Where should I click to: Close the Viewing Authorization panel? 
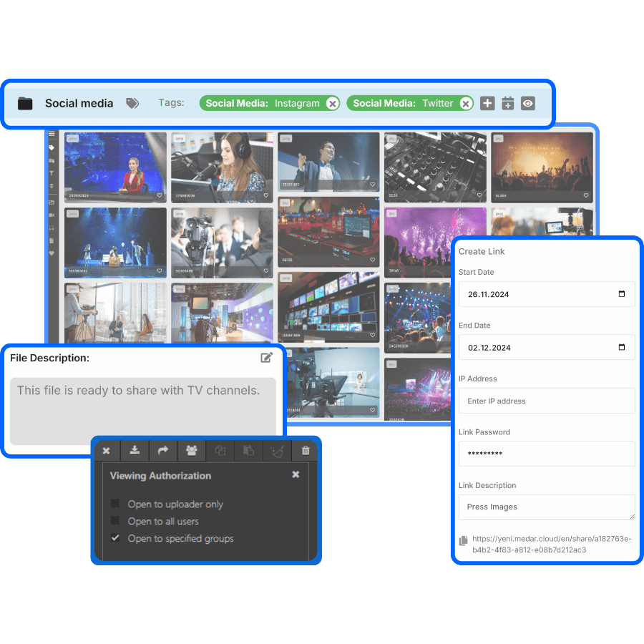[x=296, y=474]
